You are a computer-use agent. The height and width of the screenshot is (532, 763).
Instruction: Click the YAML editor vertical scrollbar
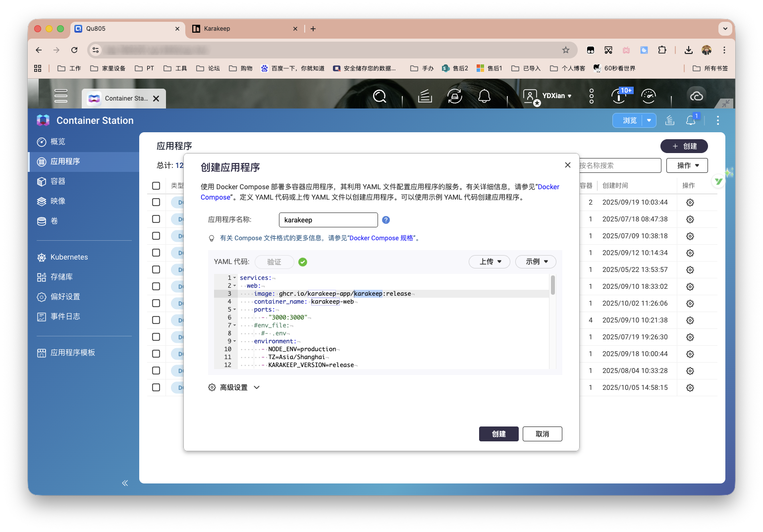[552, 285]
